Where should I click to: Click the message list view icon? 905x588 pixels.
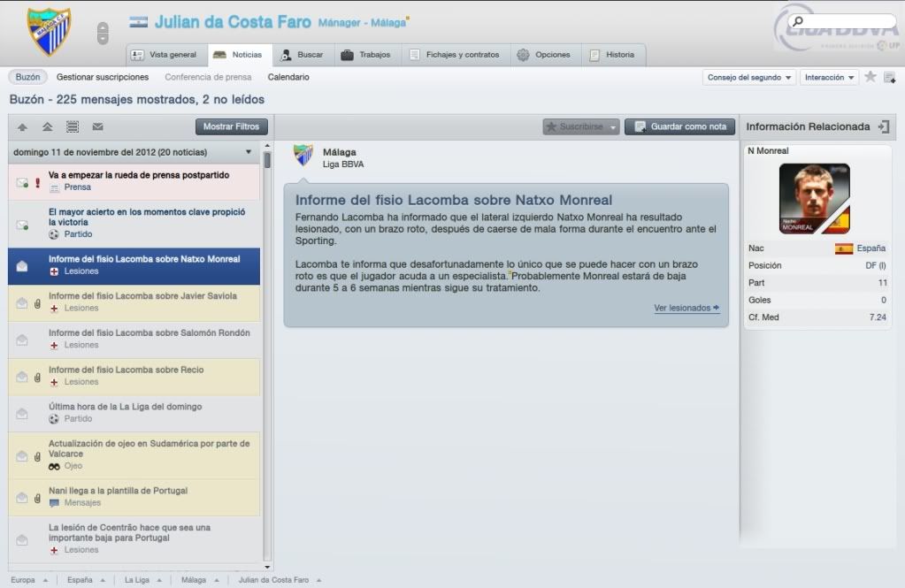click(x=73, y=127)
